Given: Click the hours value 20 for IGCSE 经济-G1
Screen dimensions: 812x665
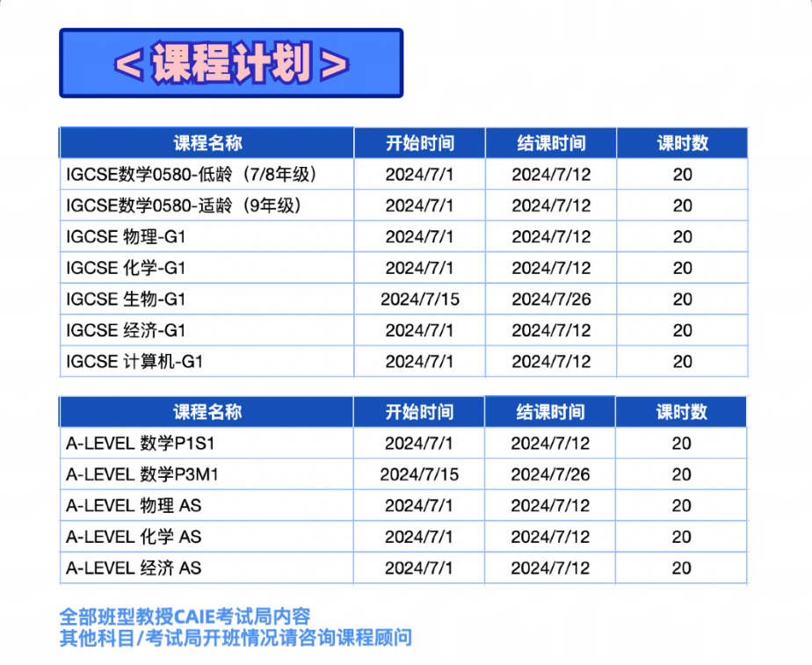Looking at the screenshot, I should (683, 330).
